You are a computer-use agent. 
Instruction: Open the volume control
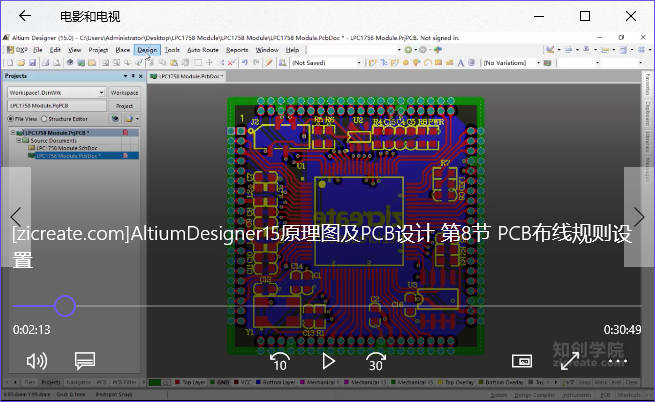coord(37,361)
